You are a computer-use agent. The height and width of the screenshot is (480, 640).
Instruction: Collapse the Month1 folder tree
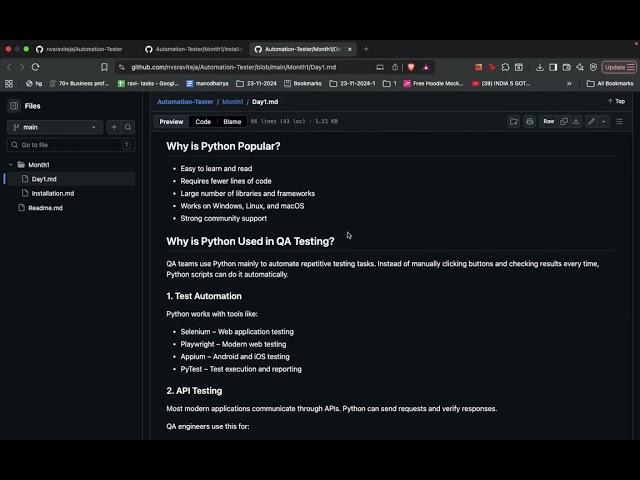click(11, 165)
